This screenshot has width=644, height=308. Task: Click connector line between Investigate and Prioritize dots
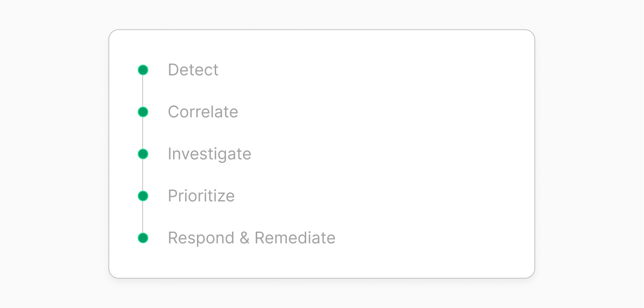[x=143, y=176]
